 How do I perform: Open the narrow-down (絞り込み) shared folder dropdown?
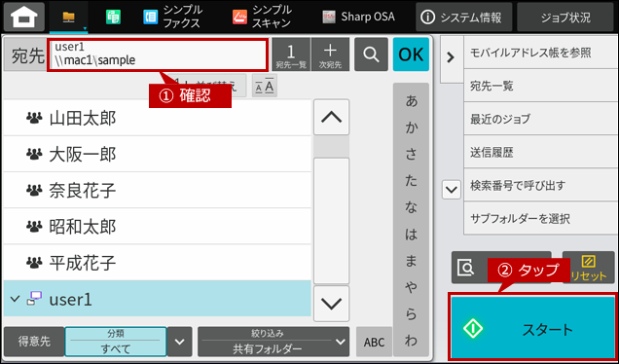(x=273, y=342)
